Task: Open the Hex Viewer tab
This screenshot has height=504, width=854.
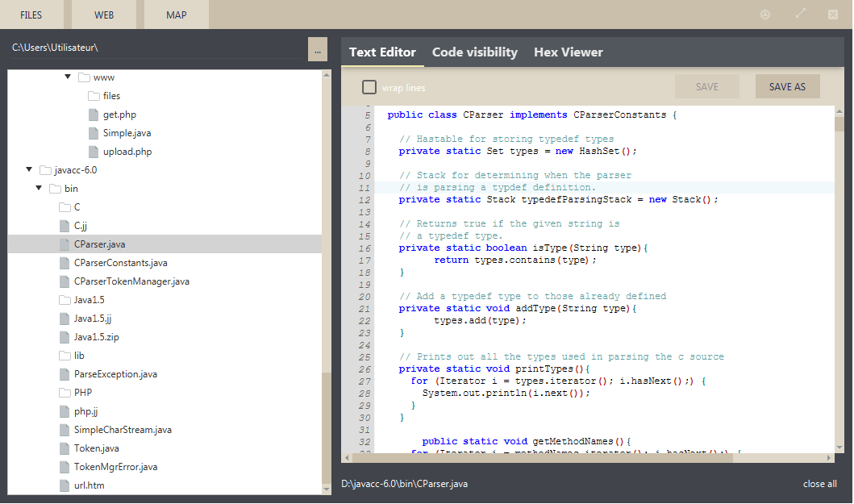Action: click(x=568, y=52)
